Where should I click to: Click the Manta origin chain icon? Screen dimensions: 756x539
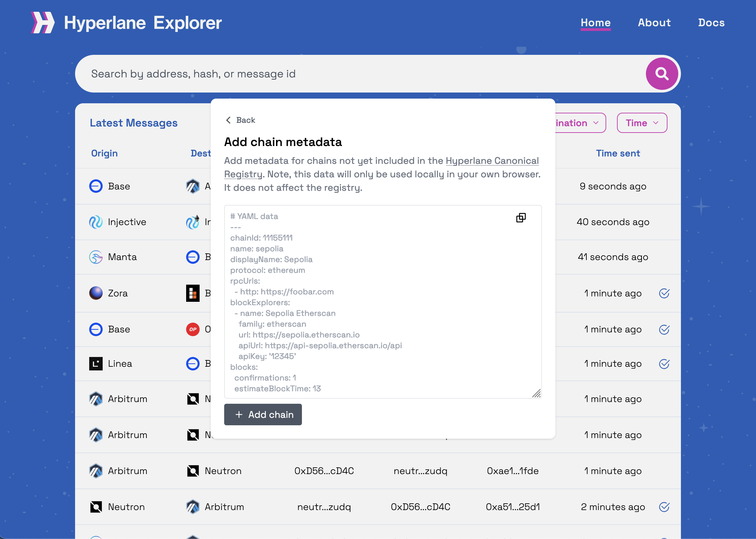click(x=96, y=257)
